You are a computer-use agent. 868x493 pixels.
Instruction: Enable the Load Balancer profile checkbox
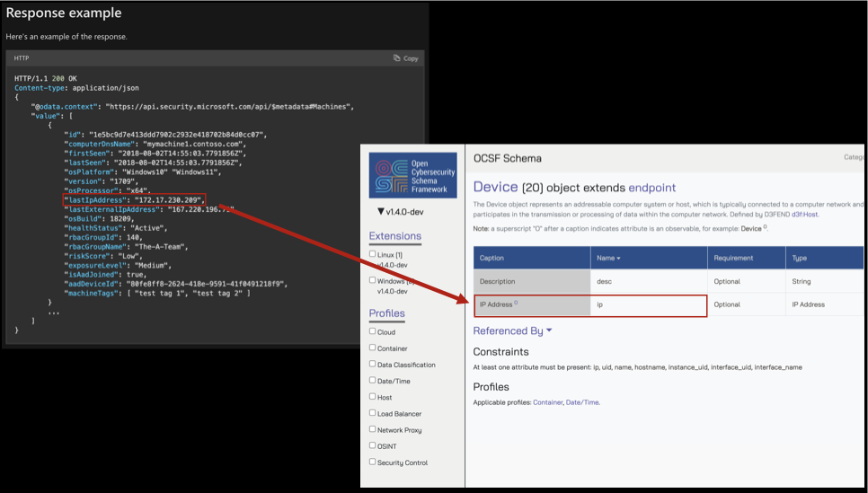tap(374, 413)
